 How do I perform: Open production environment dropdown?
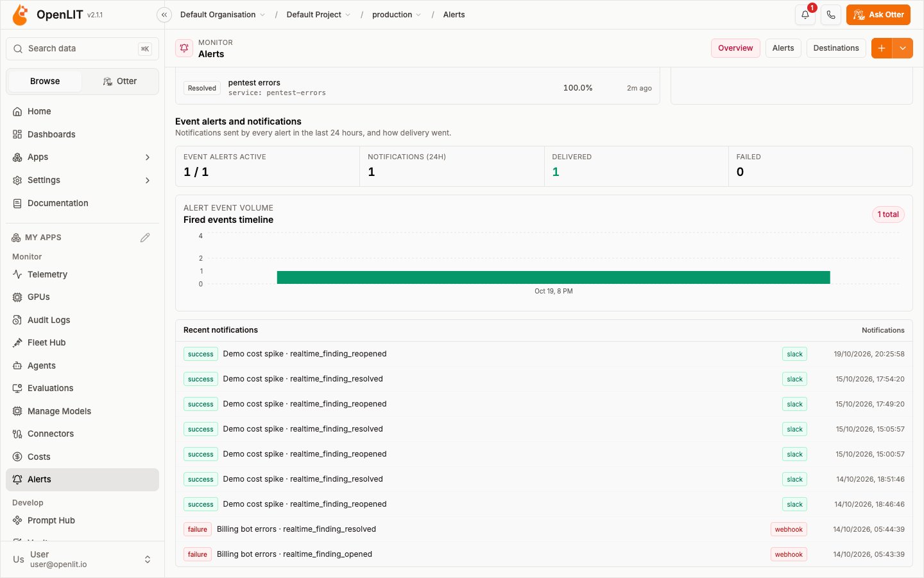pyautogui.click(x=397, y=15)
